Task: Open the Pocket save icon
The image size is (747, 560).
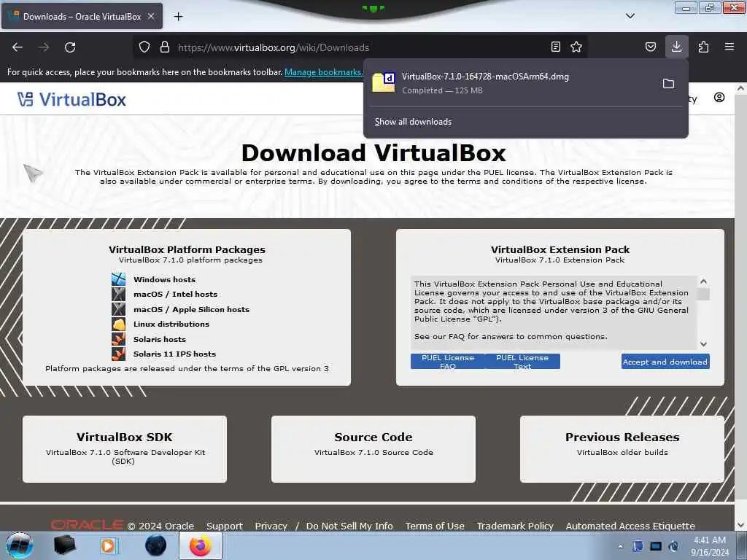Action: click(651, 47)
